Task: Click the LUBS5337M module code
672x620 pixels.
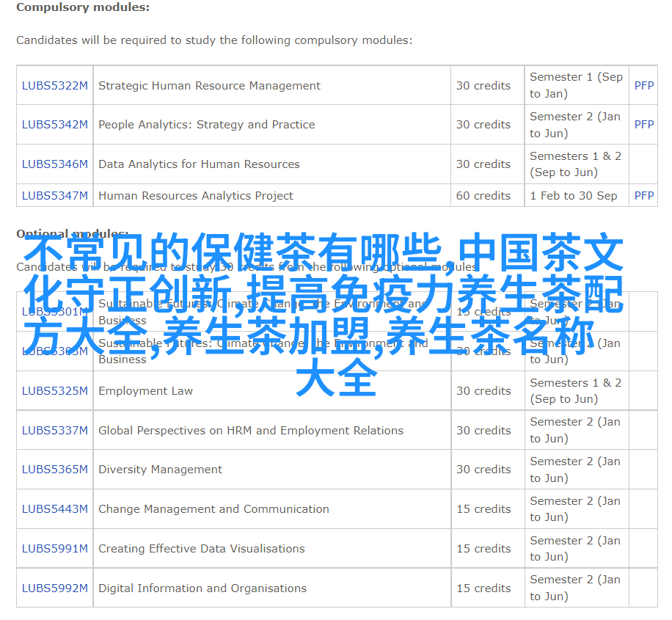Action: 54,431
